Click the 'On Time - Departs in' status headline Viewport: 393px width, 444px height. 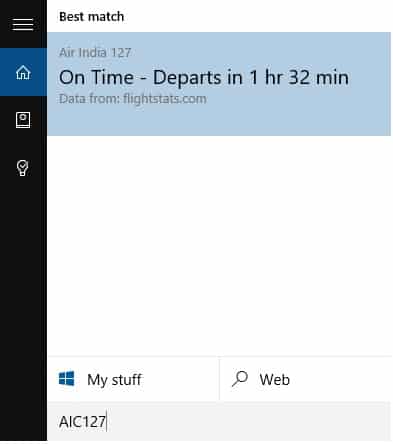point(150,78)
